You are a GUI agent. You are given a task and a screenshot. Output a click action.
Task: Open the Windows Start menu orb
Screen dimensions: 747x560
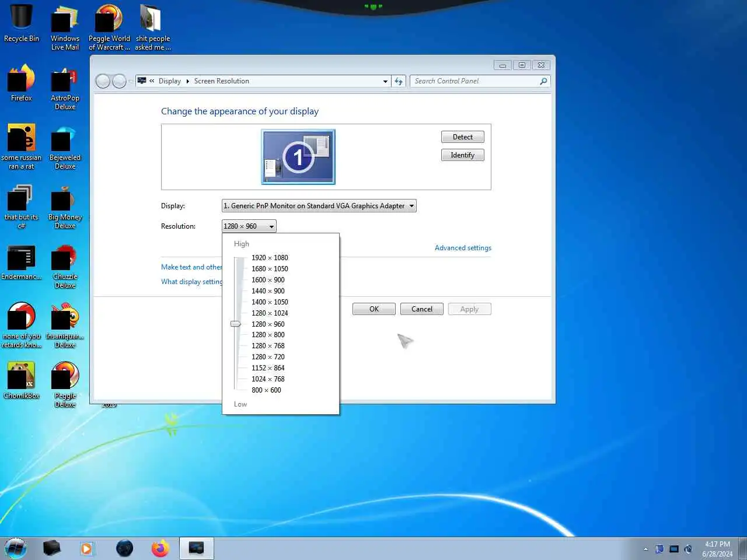[16, 548]
